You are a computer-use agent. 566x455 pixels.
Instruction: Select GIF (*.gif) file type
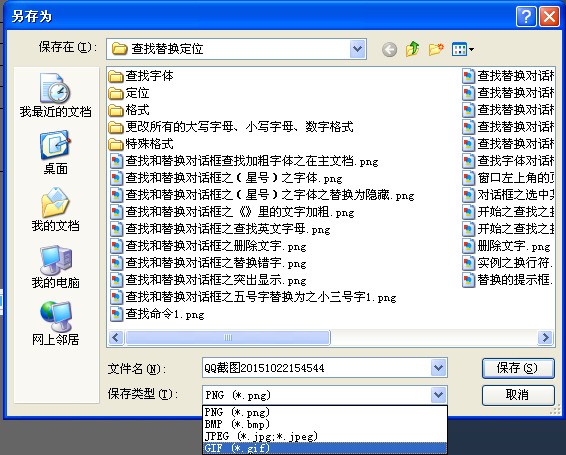325,448
